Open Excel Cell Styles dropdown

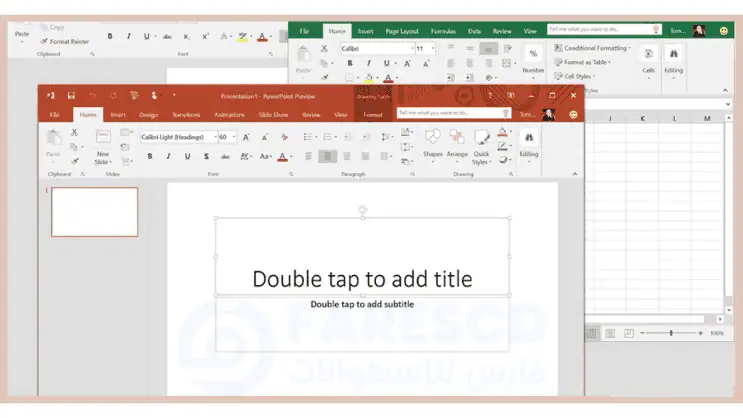click(x=575, y=76)
